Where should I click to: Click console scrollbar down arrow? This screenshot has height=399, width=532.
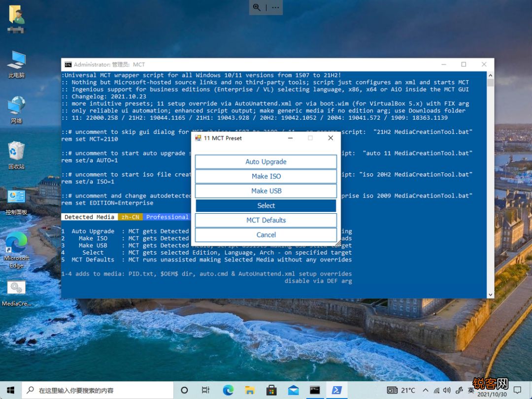click(x=490, y=295)
